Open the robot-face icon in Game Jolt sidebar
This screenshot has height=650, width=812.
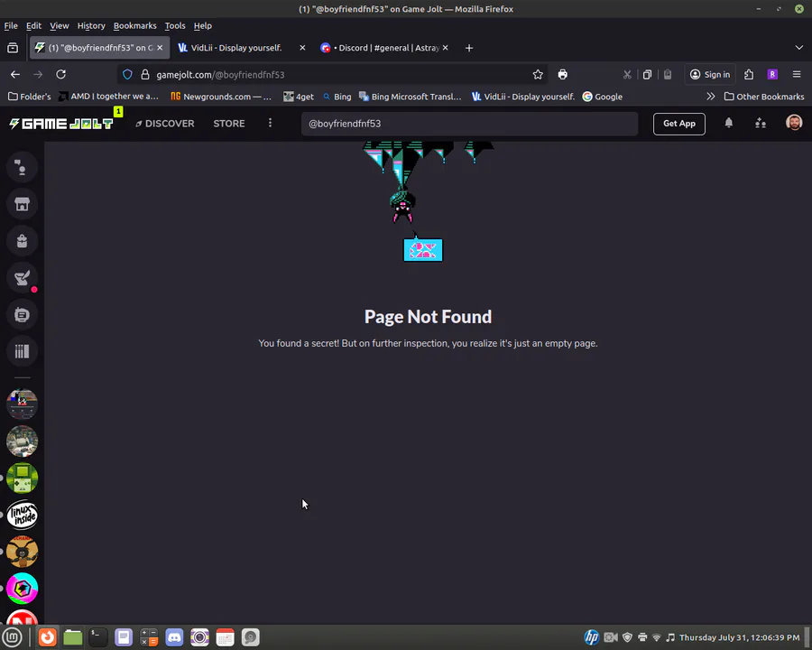(22, 315)
